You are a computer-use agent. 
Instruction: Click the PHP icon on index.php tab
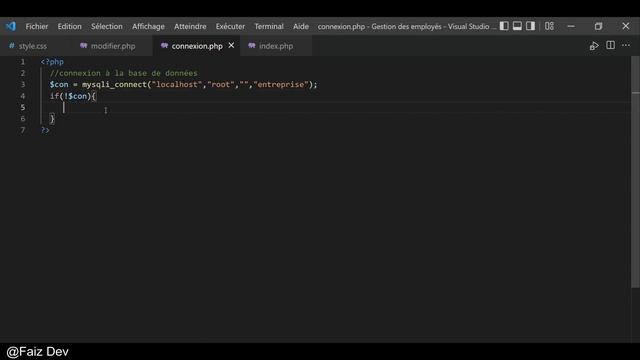coord(252,46)
